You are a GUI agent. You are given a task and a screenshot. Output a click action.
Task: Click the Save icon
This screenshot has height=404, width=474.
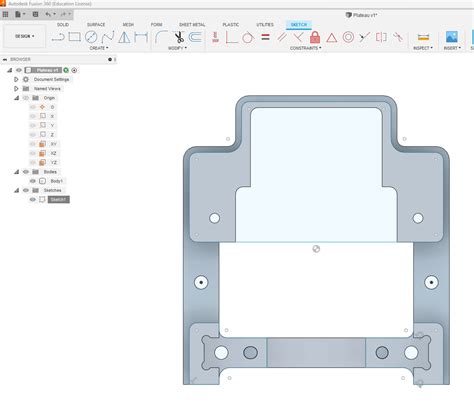point(35,14)
